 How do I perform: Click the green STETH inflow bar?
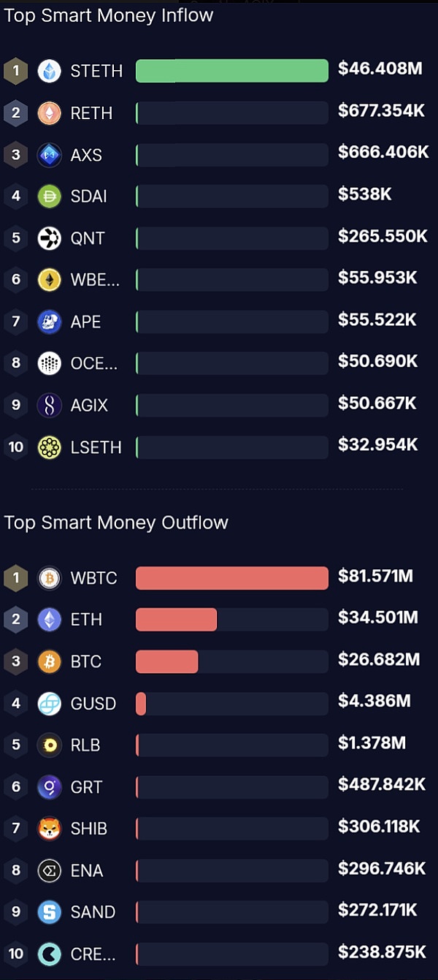click(231, 71)
